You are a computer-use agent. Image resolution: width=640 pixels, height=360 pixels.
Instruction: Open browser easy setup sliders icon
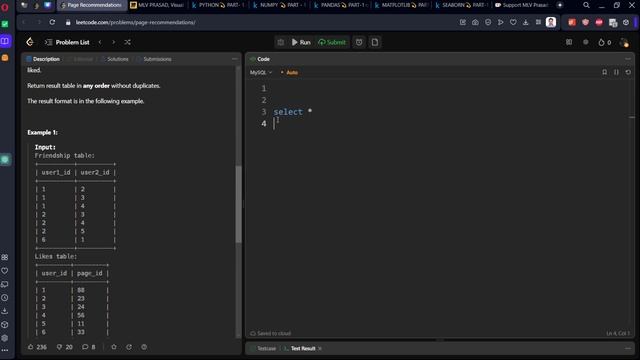pyautogui.click(x=538, y=22)
